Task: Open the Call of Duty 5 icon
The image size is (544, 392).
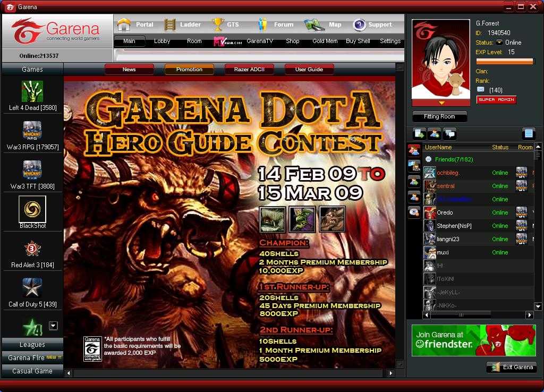Action: [x=32, y=287]
